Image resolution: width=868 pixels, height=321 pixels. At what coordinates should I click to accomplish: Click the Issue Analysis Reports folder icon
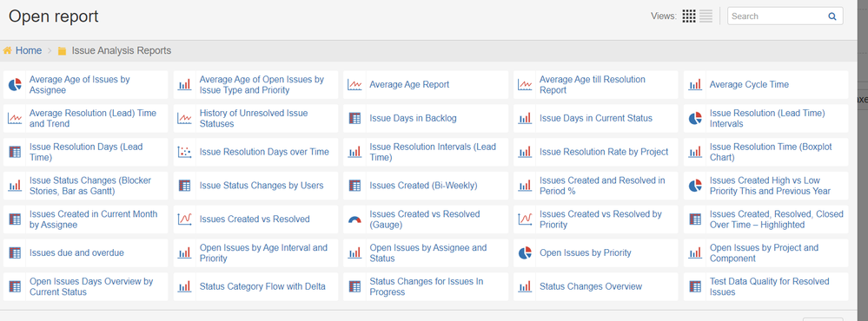[x=62, y=51]
